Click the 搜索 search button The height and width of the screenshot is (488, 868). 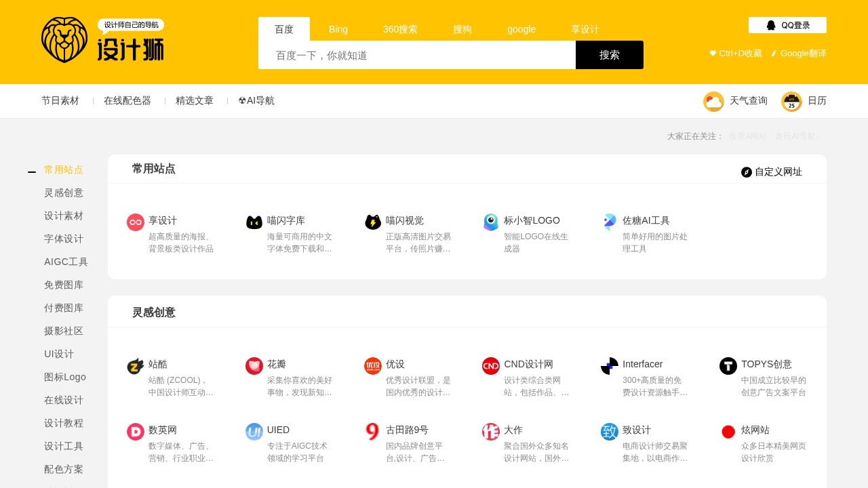(609, 54)
